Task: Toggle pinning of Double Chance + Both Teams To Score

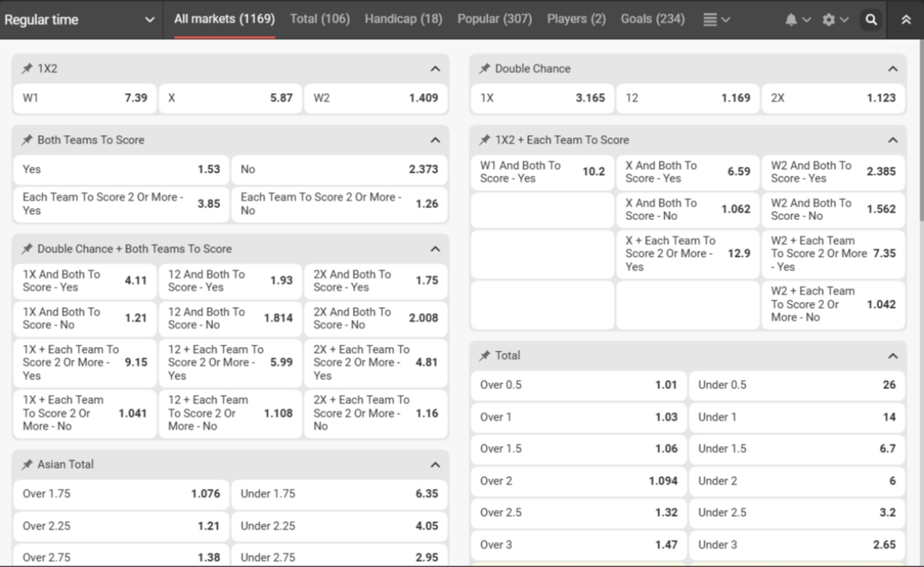Action: click(x=26, y=249)
